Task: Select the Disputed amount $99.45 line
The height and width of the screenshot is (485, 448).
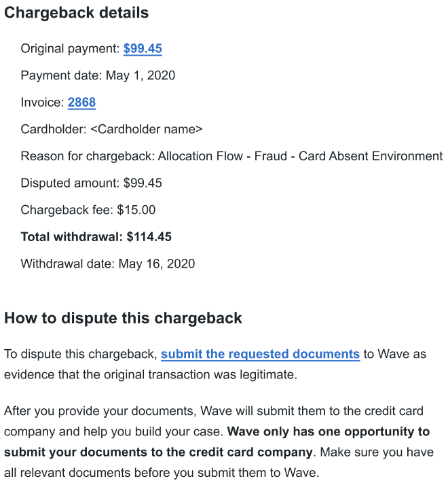Action: pos(91,183)
